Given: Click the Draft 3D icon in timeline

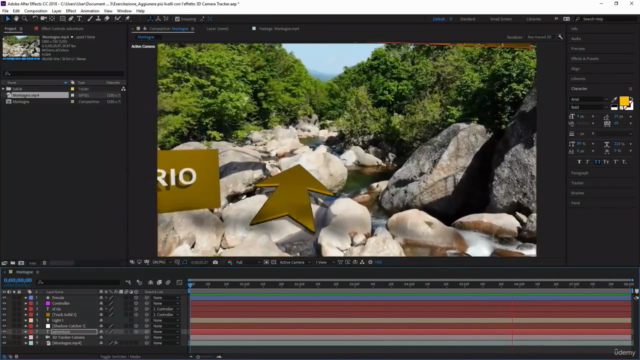Looking at the screenshot, I should (x=139, y=282).
